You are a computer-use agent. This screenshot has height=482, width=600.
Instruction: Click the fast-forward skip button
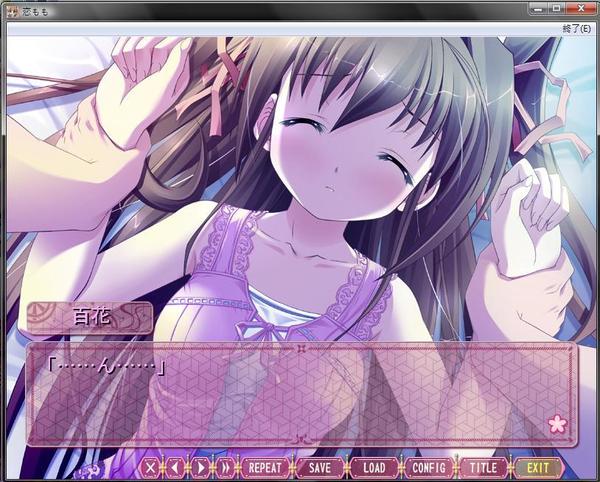click(225, 467)
